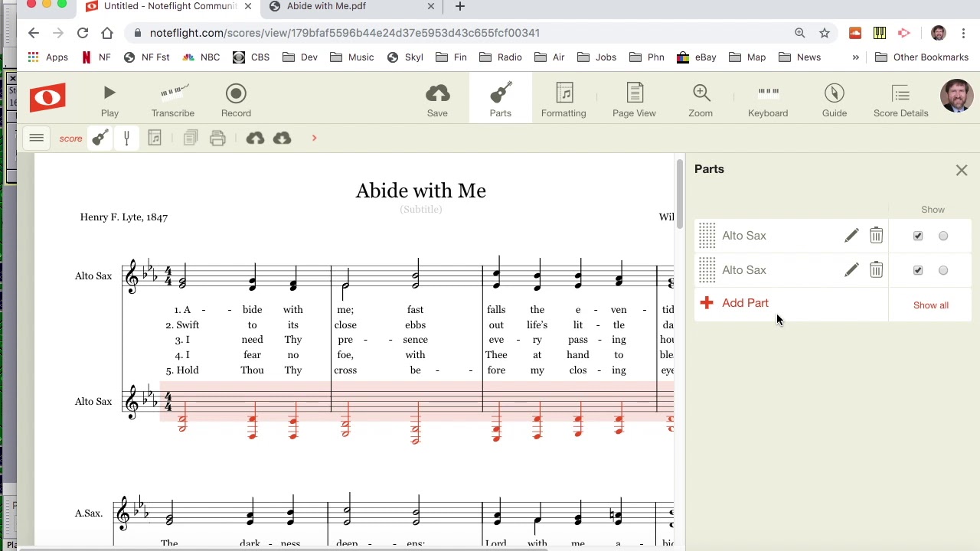The height and width of the screenshot is (551, 980).
Task: Open the Guide
Action: coord(835,101)
